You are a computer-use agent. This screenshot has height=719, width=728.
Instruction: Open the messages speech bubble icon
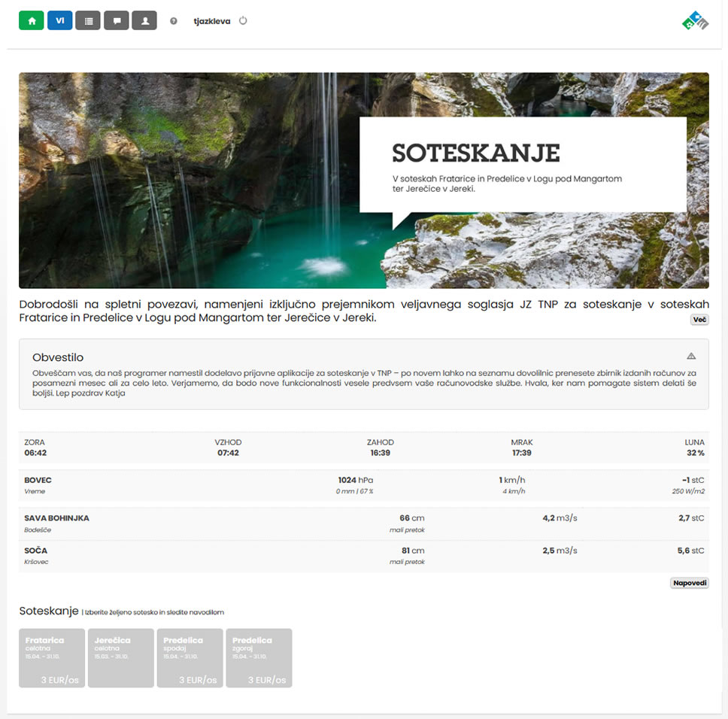click(x=116, y=21)
